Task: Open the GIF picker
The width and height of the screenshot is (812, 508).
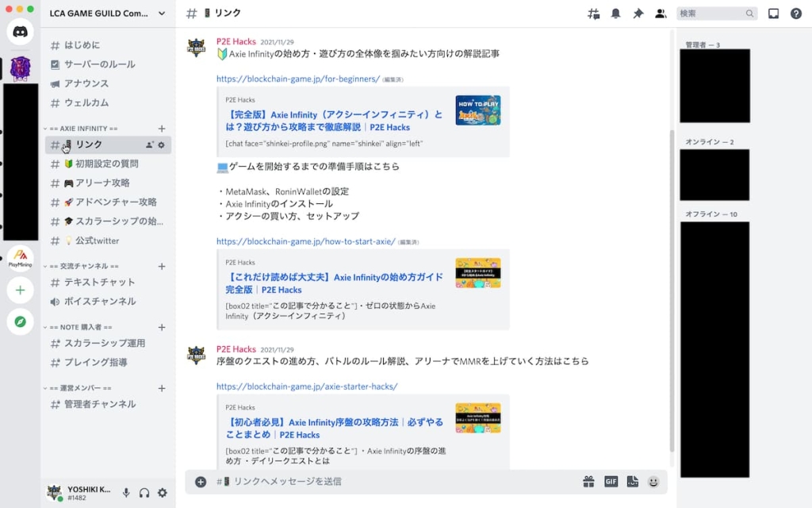Action: coord(611,482)
